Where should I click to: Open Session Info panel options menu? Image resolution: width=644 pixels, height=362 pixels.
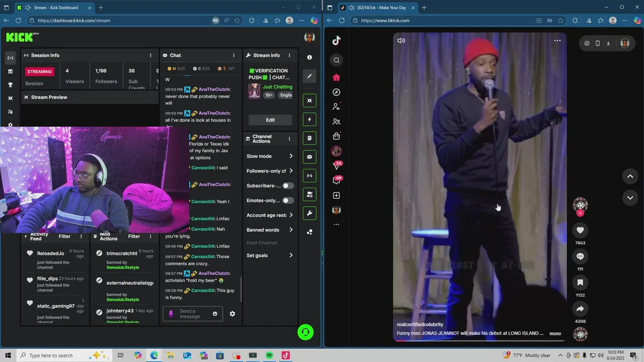tap(150, 55)
